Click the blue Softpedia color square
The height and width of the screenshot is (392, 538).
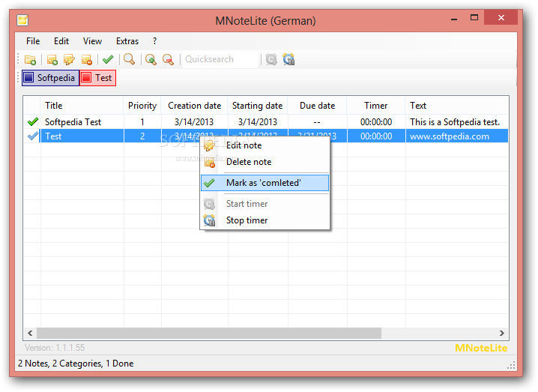(28, 78)
